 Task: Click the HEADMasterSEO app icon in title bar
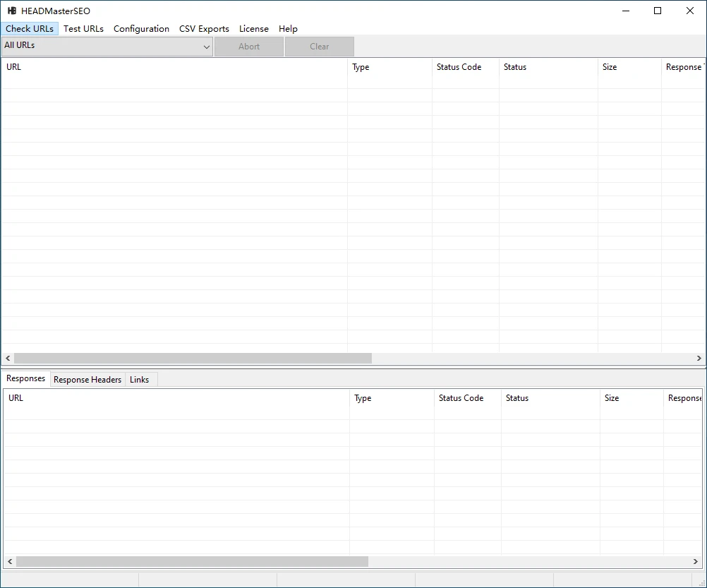[x=12, y=11]
